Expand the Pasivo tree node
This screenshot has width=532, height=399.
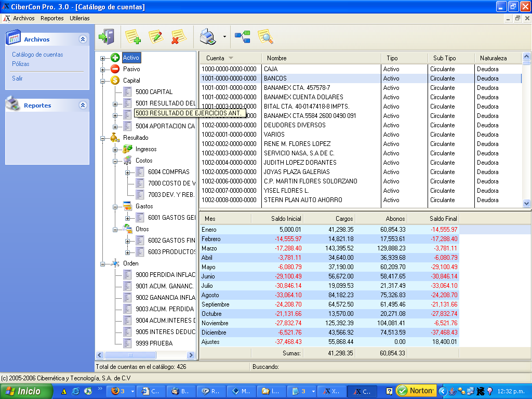(x=102, y=70)
